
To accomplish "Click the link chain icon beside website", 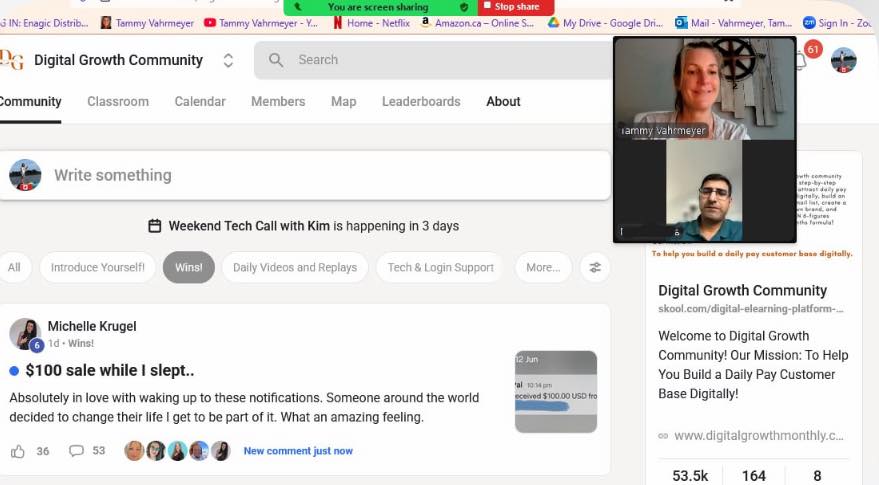I will click(x=663, y=436).
